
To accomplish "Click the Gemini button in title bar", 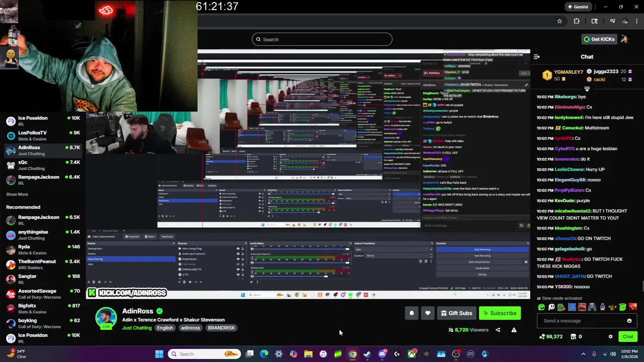I will click(578, 7).
